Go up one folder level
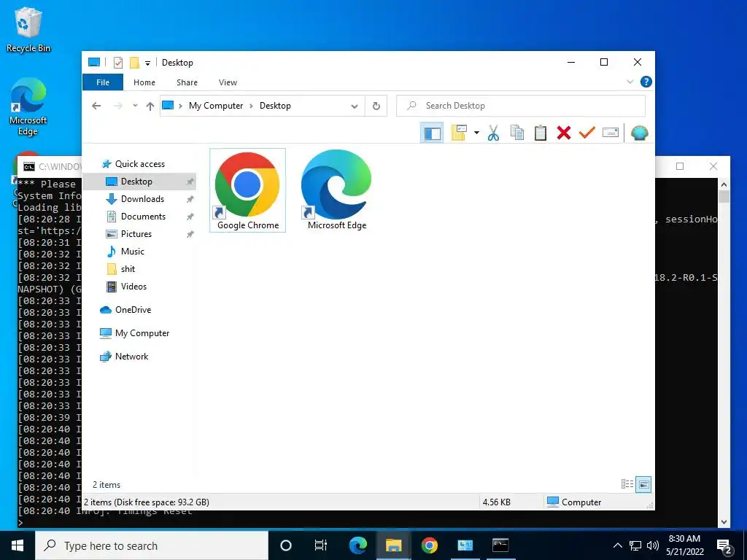The image size is (747, 560). (x=150, y=106)
